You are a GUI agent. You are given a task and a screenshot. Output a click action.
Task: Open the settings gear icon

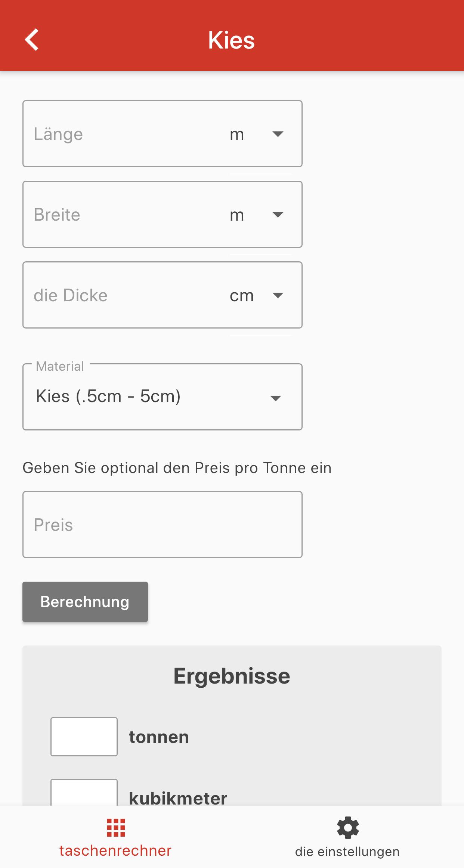point(348,828)
